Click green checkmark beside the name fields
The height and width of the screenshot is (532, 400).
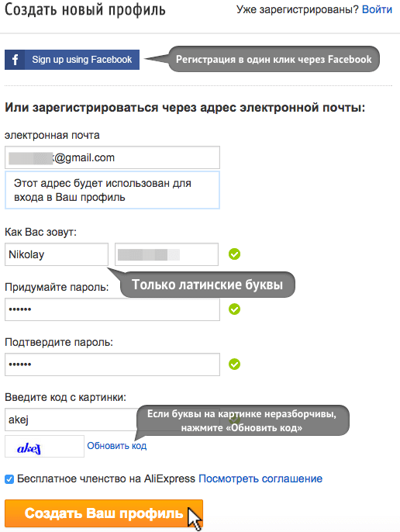234,254
